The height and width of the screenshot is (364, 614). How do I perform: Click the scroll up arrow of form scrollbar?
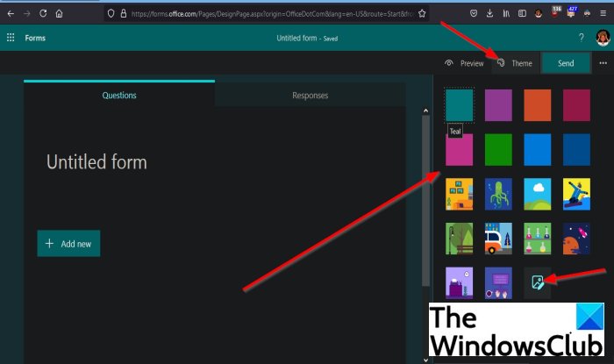pos(425,111)
